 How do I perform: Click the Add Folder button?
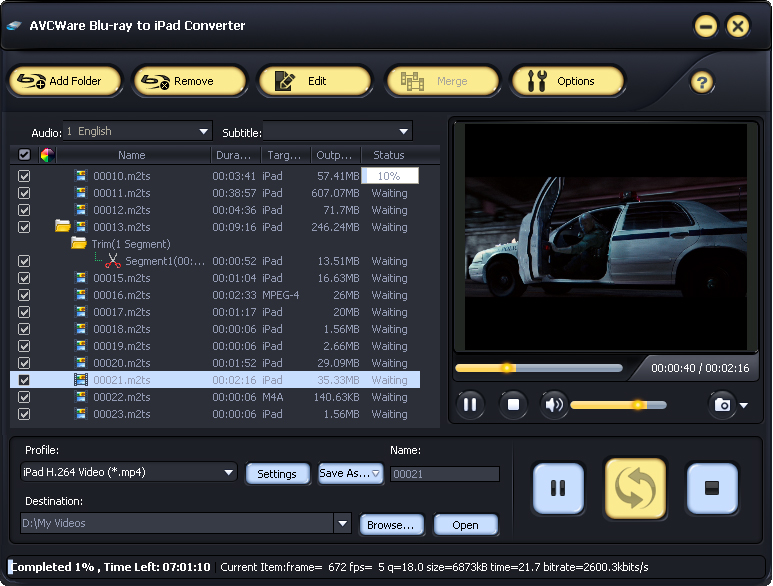[65, 81]
